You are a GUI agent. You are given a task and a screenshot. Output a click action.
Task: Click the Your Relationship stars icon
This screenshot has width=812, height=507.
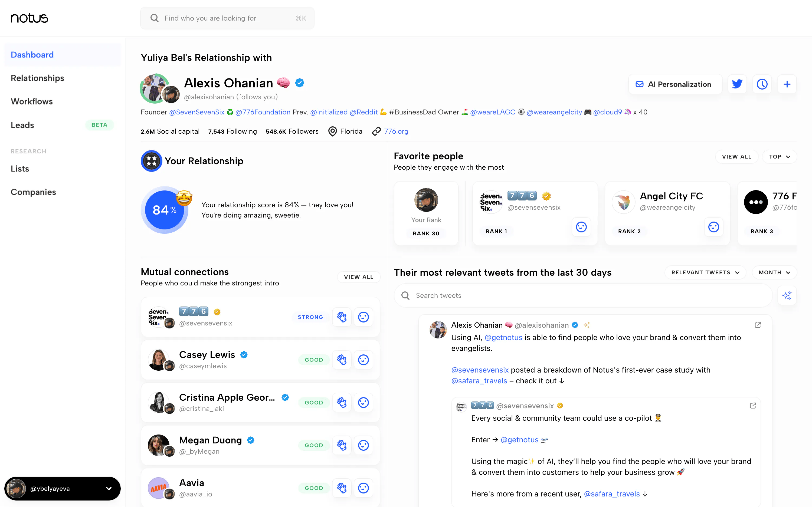pyautogui.click(x=151, y=161)
